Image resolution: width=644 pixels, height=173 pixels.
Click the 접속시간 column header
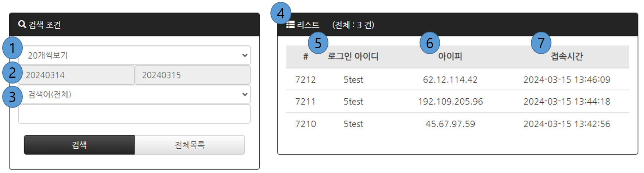567,57
